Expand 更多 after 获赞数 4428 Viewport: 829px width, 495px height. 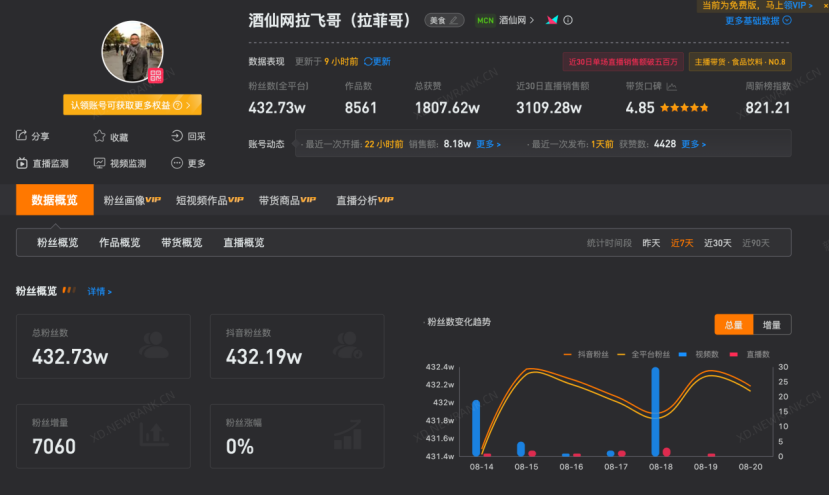pos(693,144)
